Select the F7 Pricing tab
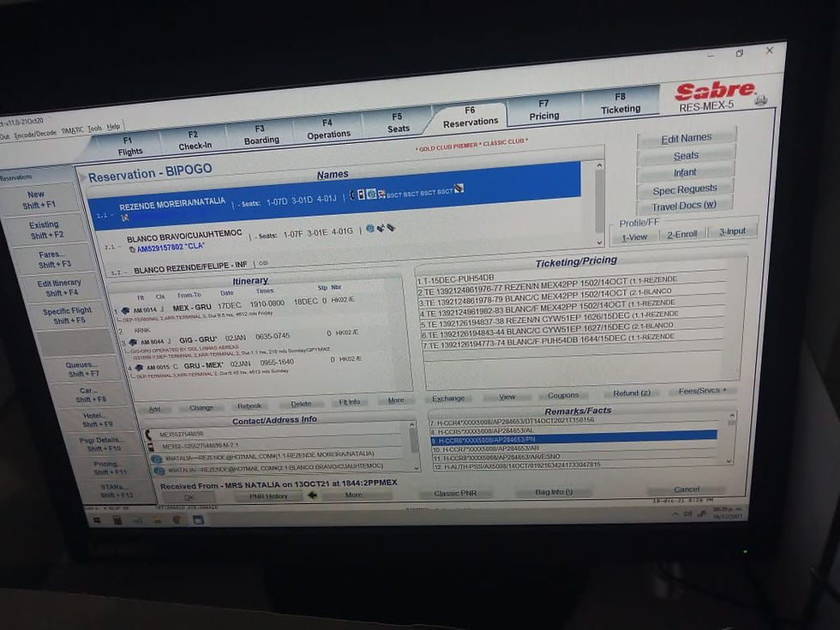Viewport: 840px width, 630px height. 543,110
